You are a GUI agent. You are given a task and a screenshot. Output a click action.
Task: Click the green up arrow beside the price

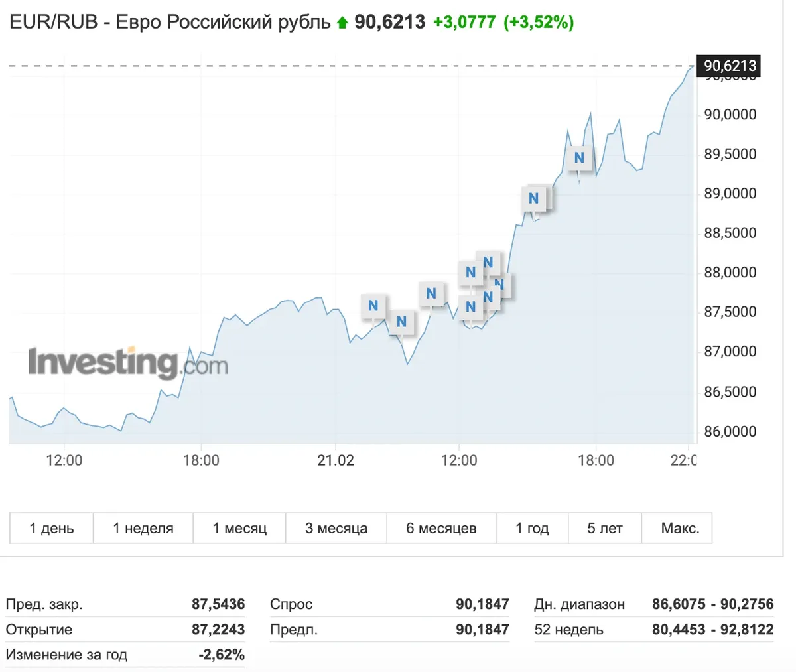point(342,23)
